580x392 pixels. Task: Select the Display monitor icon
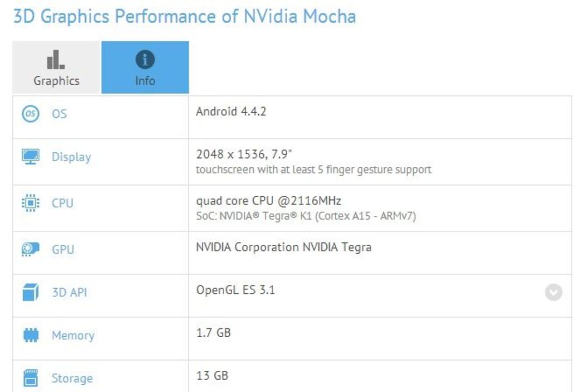(x=30, y=157)
